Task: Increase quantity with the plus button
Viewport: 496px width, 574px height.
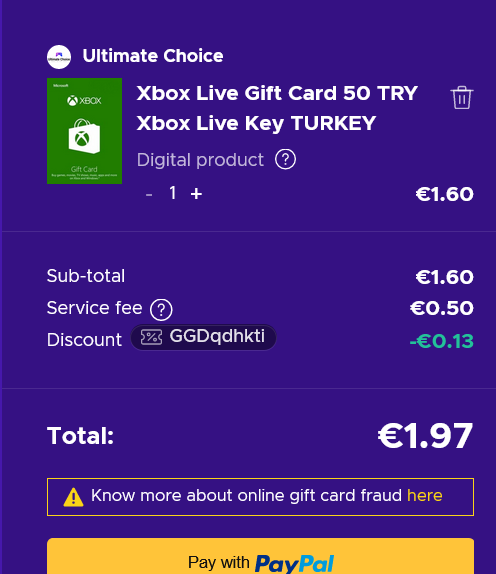Action: (196, 194)
